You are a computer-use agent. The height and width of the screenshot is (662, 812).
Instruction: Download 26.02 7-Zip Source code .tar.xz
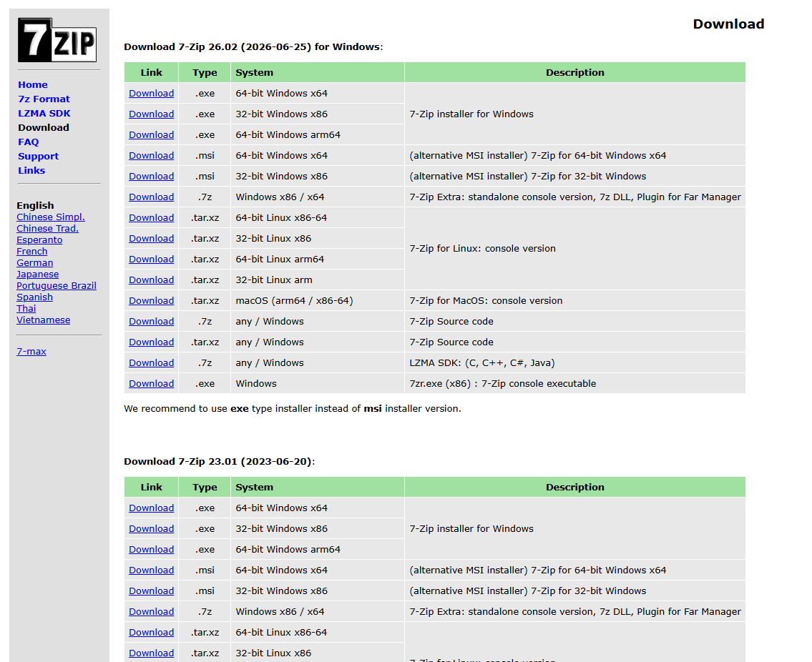coord(151,342)
